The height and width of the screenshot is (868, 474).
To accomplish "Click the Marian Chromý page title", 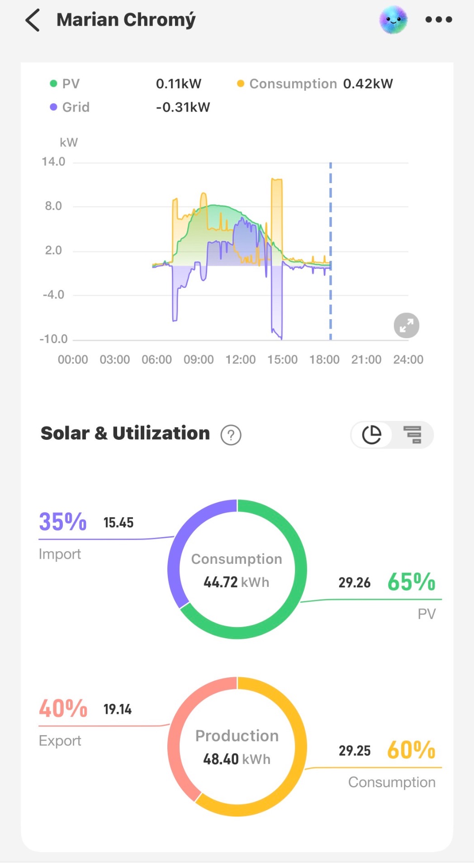I will pyautogui.click(x=126, y=20).
